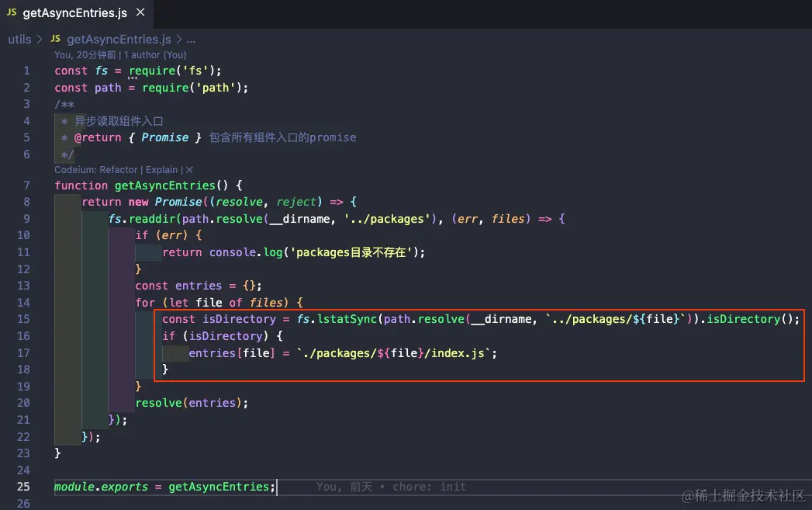The image size is (812, 510).
Task: Click line number 15 in gutter
Action: point(23,319)
